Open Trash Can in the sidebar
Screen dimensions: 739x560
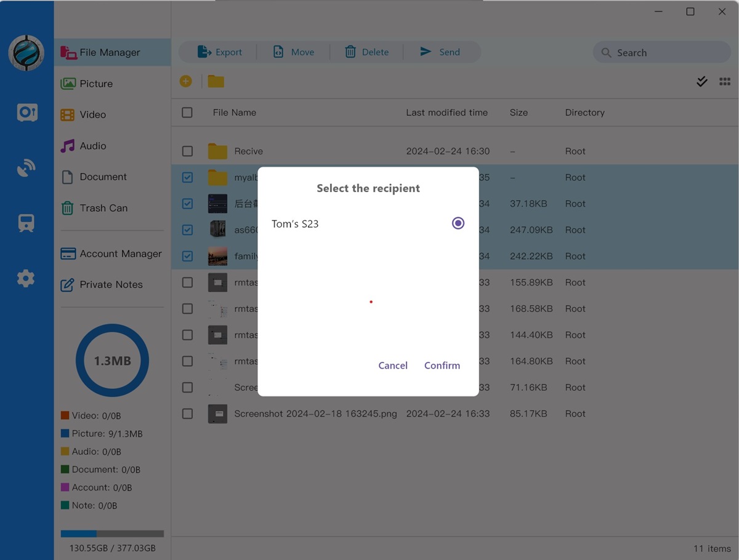103,208
